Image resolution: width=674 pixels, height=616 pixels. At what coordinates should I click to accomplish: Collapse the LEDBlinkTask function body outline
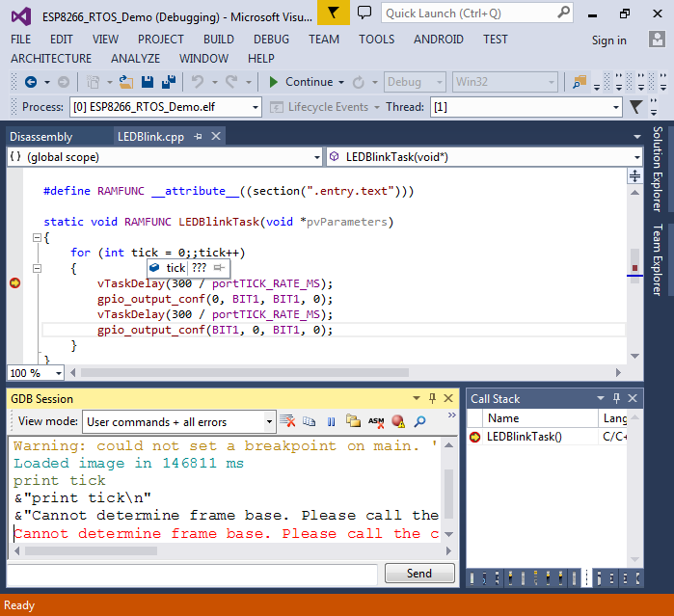(38, 237)
